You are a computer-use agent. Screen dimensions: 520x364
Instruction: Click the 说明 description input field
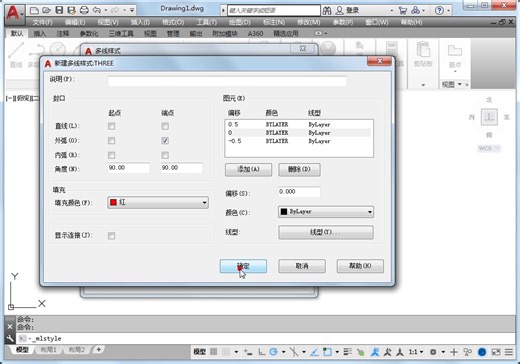coord(227,81)
